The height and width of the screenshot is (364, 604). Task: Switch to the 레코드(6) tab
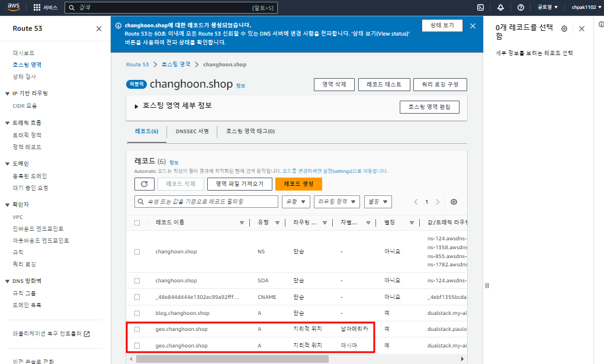[146, 131]
